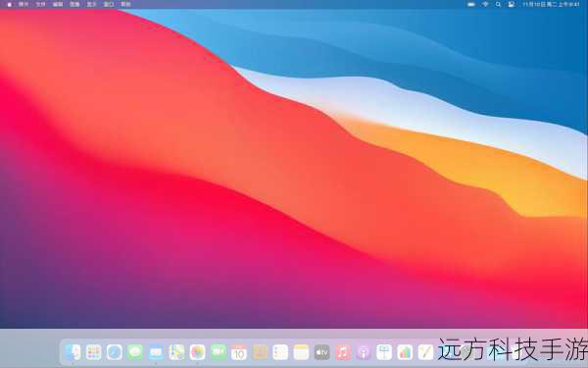Click the user account menu bar icon
Viewport: 588px width, 368px height.
click(x=512, y=4)
